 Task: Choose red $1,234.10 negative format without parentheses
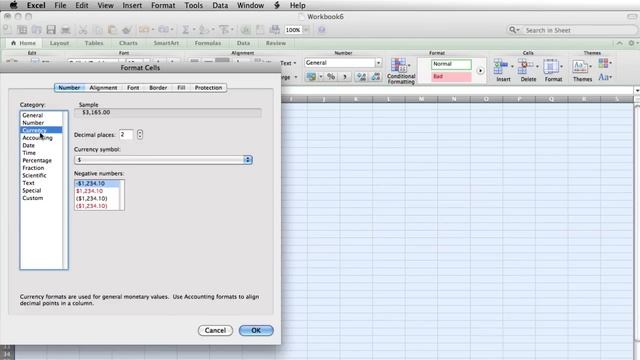point(97,191)
